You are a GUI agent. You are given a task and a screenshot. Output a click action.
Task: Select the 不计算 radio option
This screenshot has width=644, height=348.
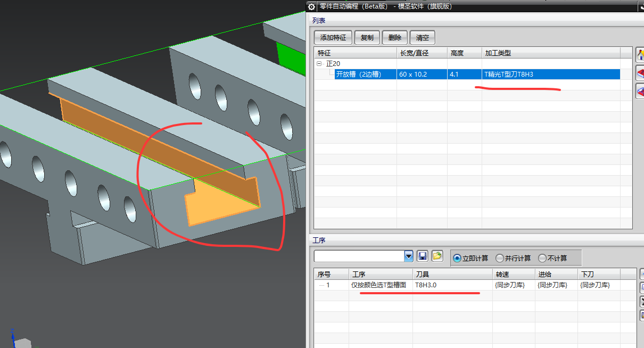(x=552, y=258)
